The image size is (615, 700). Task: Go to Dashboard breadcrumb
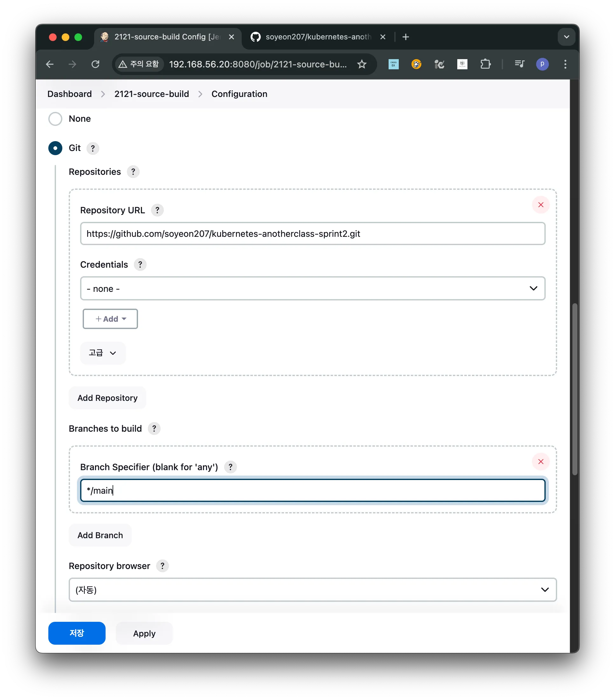coord(70,94)
